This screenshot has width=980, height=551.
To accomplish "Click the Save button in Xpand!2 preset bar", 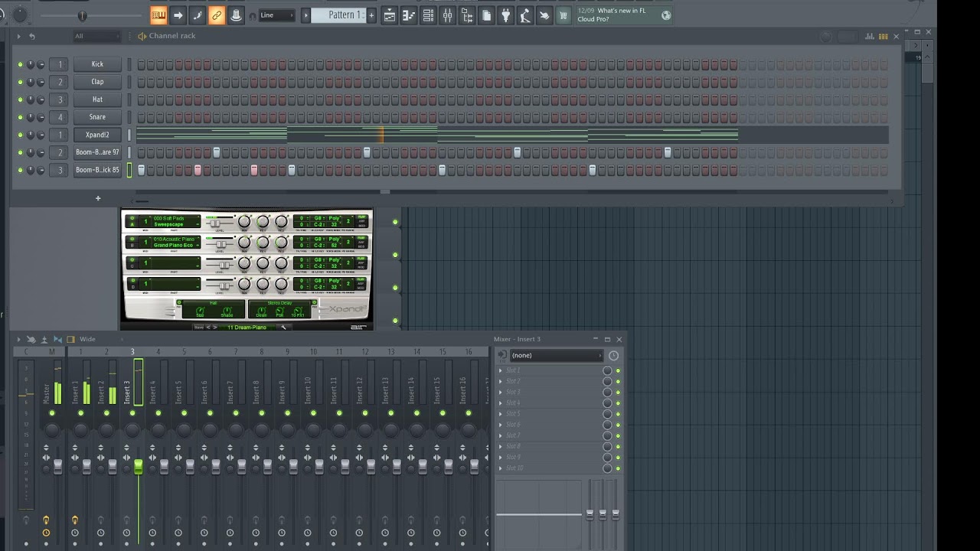I will (x=199, y=328).
